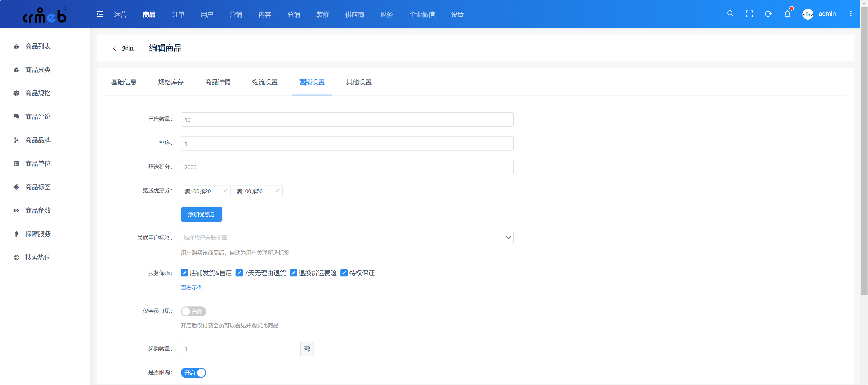Uncheck the 特权保证 checkbox

(x=344, y=273)
